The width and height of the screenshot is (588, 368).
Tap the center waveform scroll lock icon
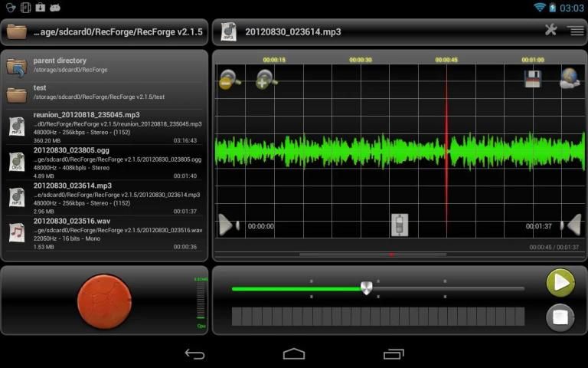point(399,225)
